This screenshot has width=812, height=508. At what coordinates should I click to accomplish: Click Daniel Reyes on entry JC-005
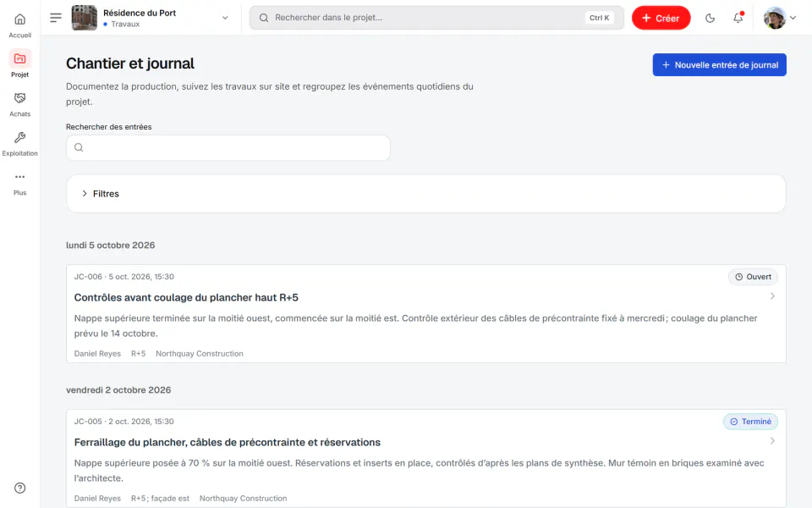point(97,498)
